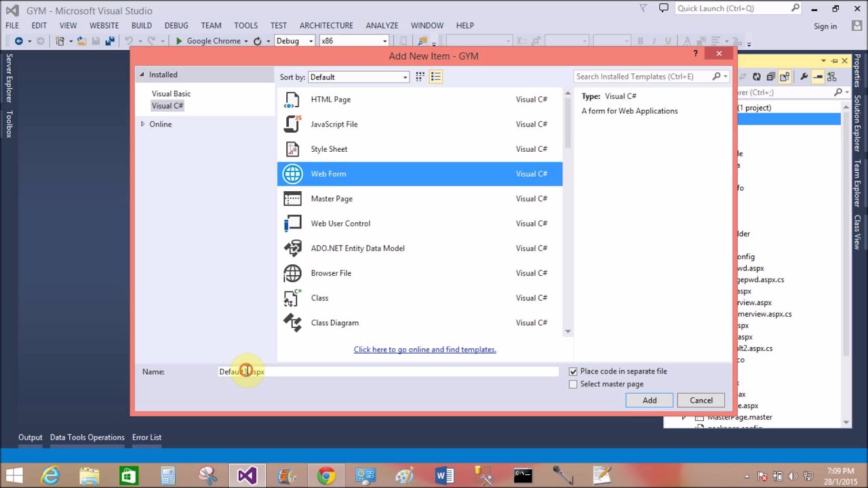Click the Solution Explorer refresh icon
The image size is (868, 488).
pyautogui.click(x=757, y=77)
